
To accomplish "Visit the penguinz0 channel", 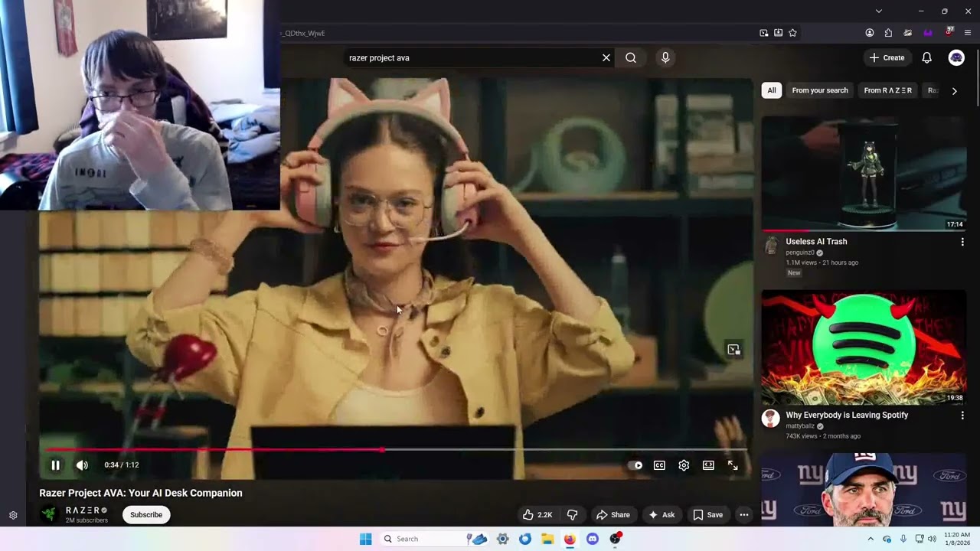I will pyautogui.click(x=799, y=253).
